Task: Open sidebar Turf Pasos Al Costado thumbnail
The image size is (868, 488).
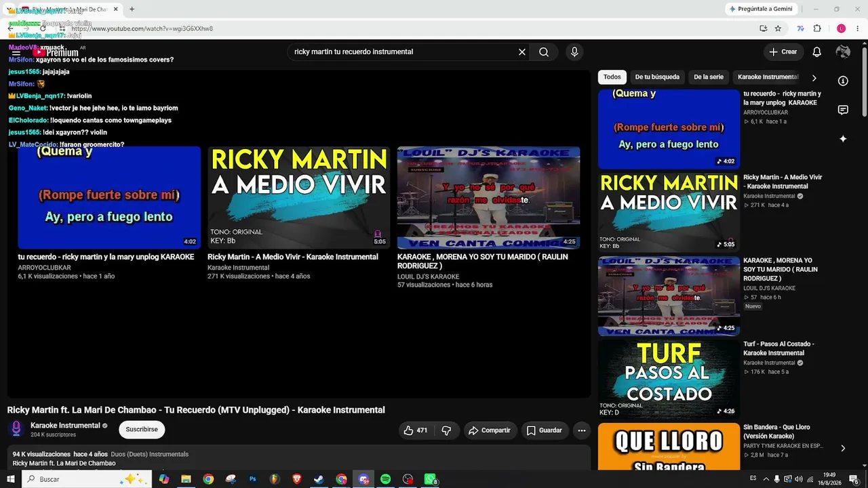Action: click(x=669, y=379)
